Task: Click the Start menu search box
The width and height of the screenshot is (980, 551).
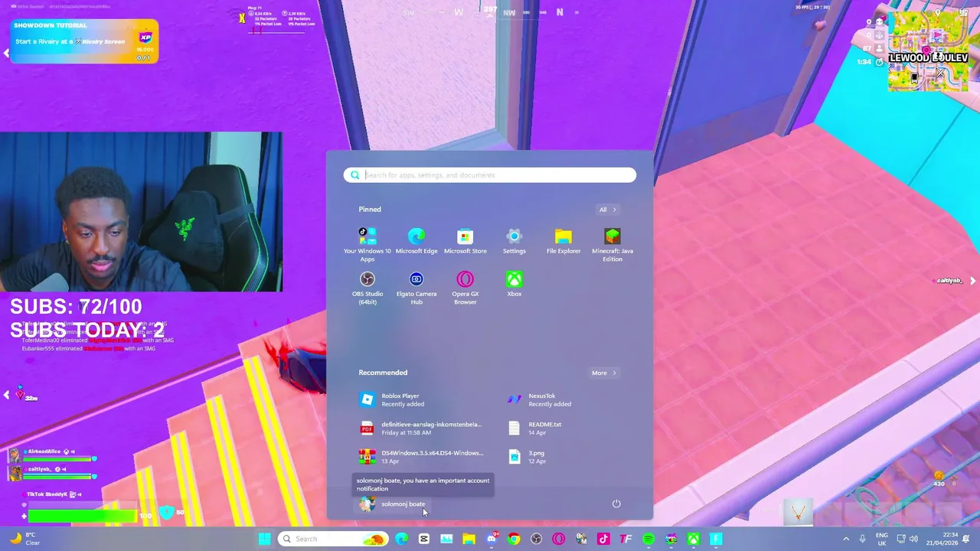Action: point(490,175)
